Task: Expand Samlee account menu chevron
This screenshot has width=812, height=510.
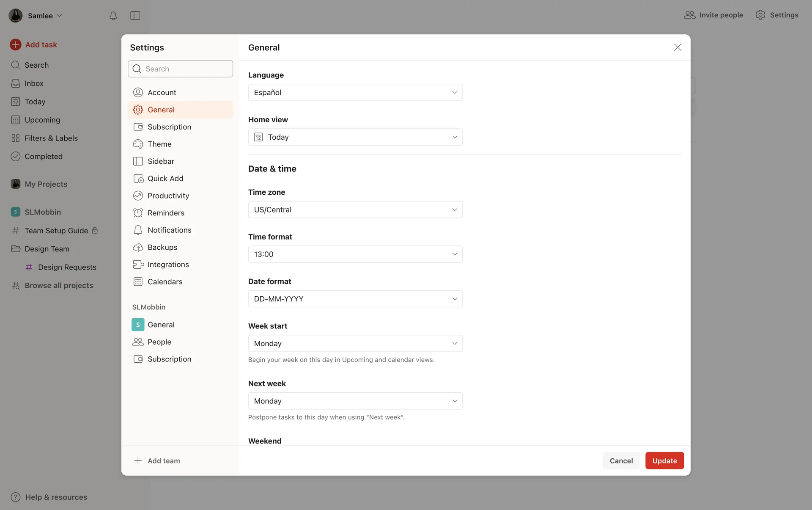Action: point(60,16)
